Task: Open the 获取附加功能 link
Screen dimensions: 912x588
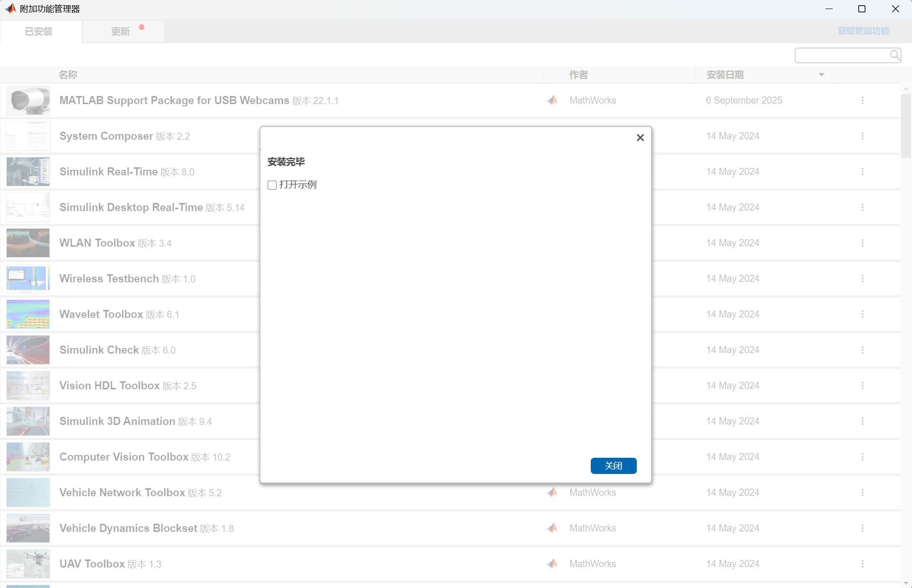Action: [863, 31]
